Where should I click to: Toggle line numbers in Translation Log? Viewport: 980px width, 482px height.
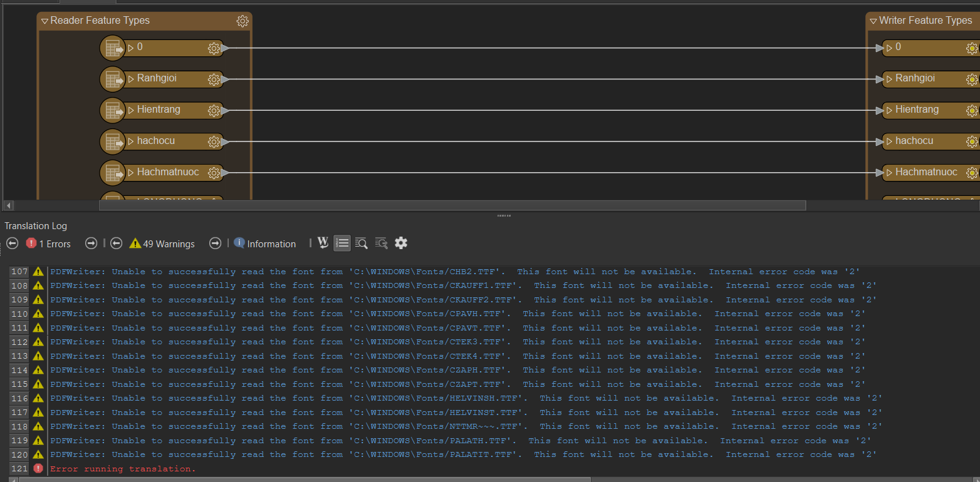coord(342,243)
